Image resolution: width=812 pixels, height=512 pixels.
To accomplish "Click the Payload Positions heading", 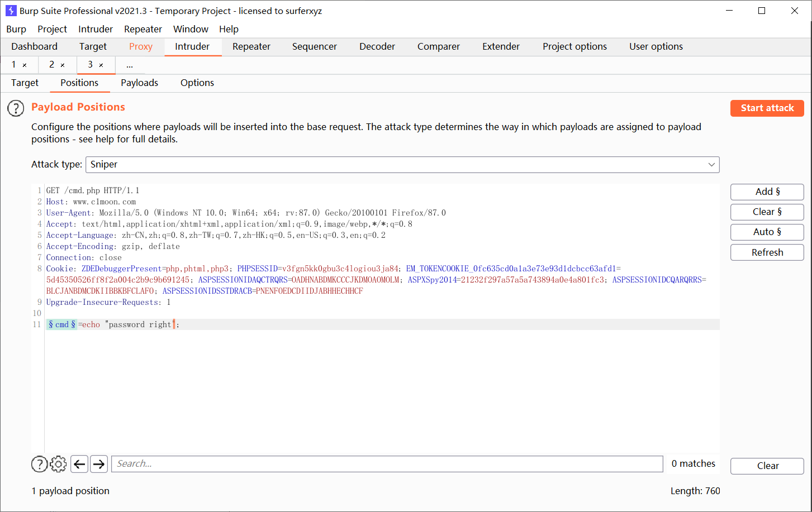I will point(78,107).
